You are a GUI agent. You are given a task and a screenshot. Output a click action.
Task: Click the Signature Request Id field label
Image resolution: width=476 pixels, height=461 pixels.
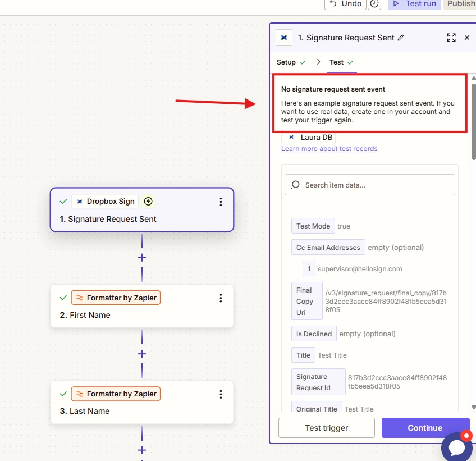(x=318, y=382)
